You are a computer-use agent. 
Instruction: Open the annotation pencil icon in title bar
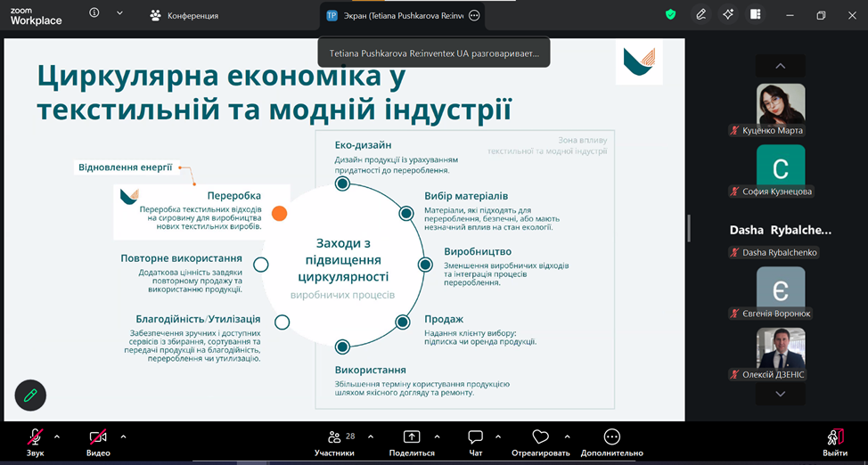point(700,15)
